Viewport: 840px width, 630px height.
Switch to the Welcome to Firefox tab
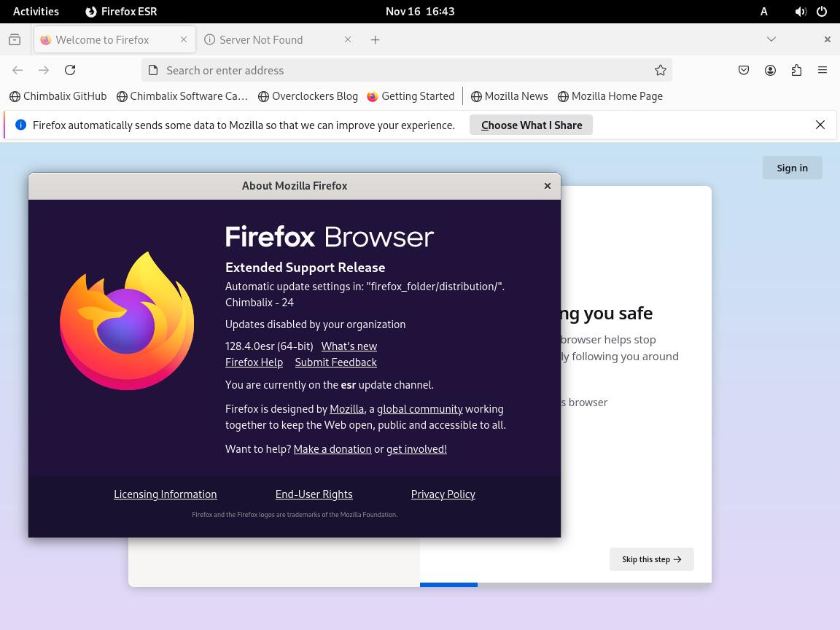114,39
